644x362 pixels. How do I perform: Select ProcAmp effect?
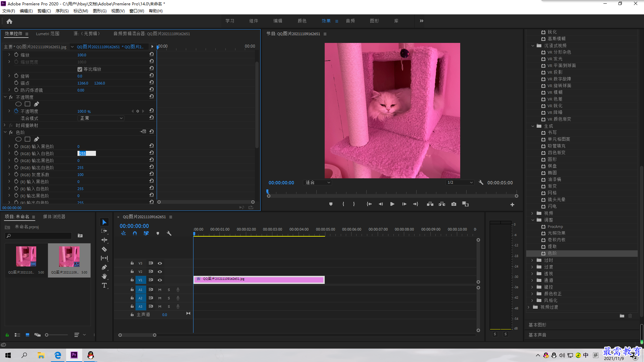coord(555,227)
